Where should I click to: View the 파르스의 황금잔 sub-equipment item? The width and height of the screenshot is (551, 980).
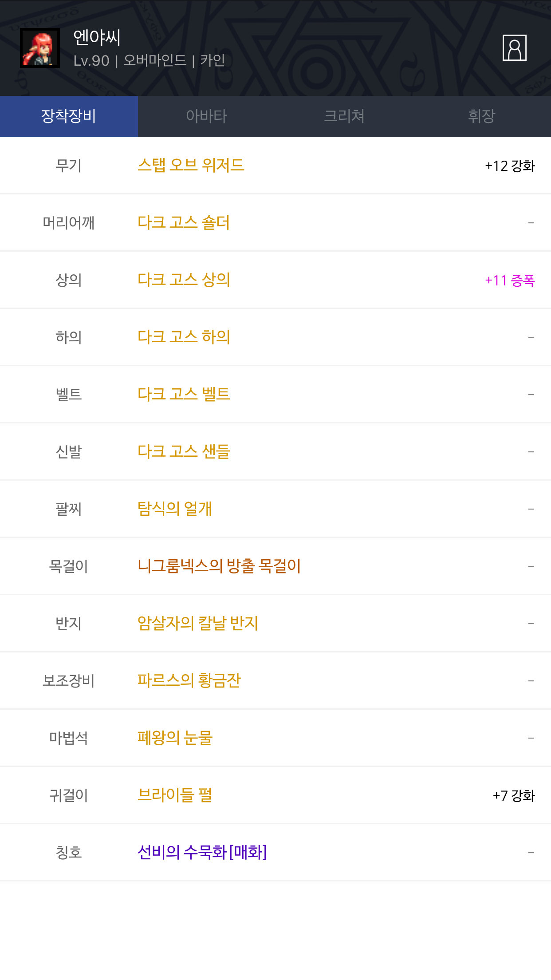[x=189, y=680]
